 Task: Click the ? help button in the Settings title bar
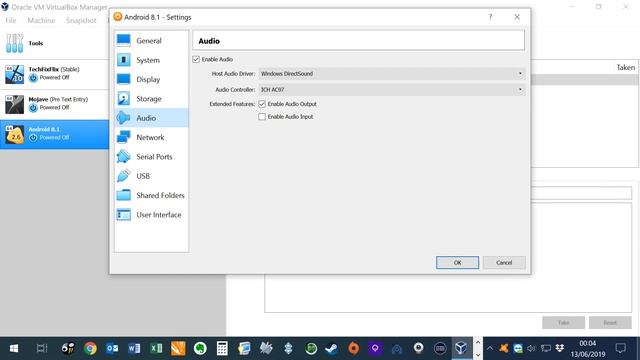click(490, 17)
